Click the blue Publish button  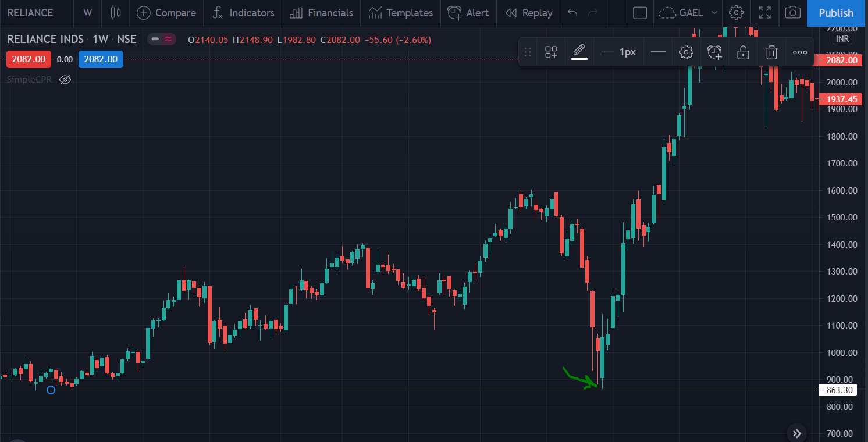coord(836,13)
